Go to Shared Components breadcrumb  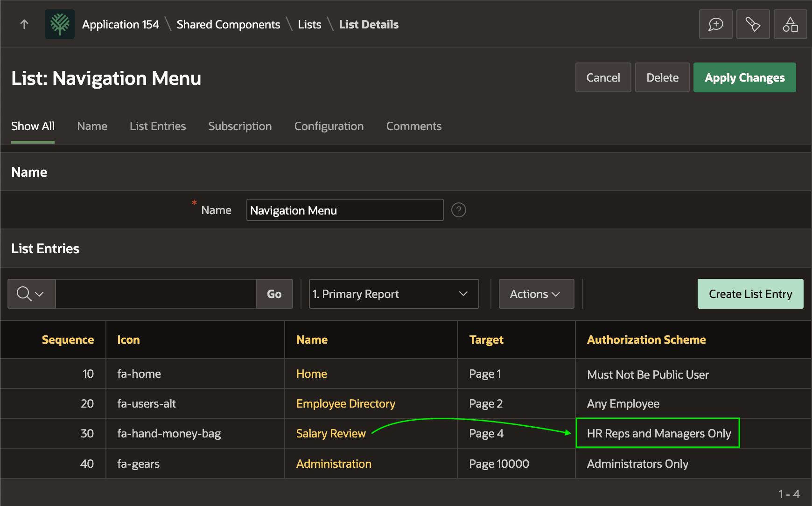pos(228,24)
